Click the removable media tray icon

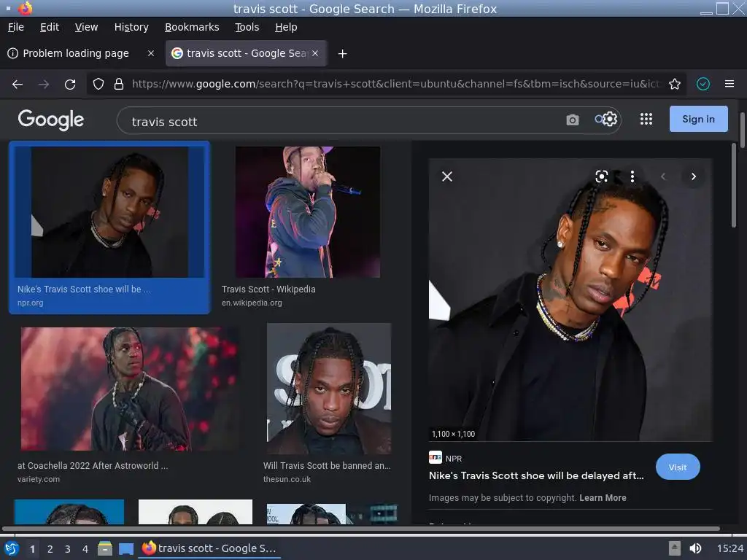coord(675,548)
